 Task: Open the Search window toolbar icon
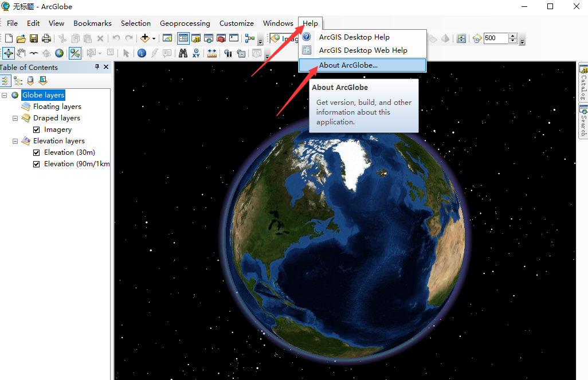[x=209, y=38]
